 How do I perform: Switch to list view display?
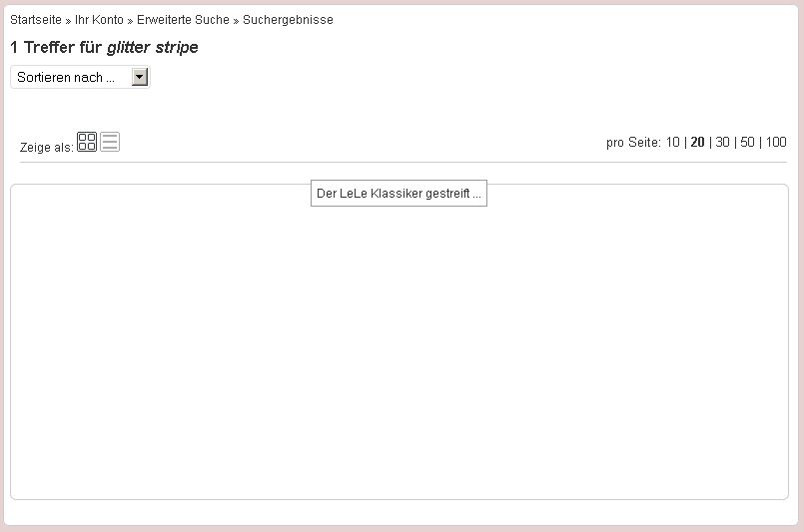click(110, 142)
